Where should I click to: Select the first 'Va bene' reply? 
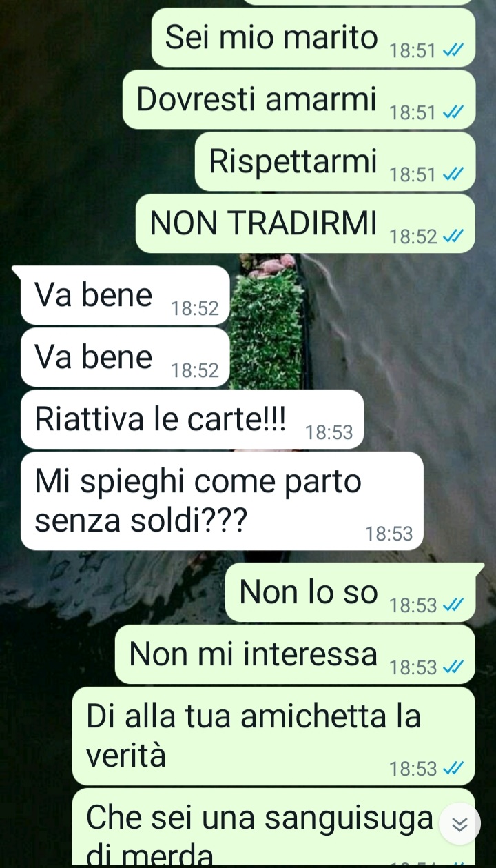pyautogui.click(x=125, y=295)
